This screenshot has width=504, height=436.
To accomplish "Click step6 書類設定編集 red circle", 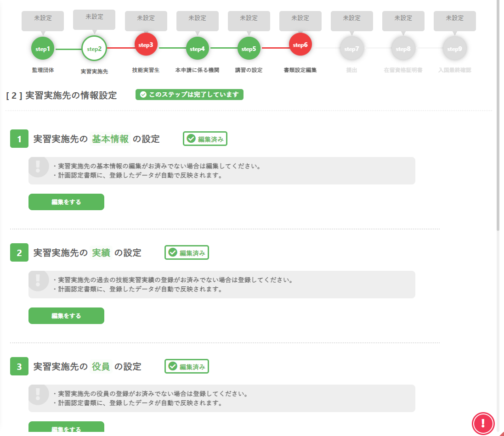I will [300, 45].
